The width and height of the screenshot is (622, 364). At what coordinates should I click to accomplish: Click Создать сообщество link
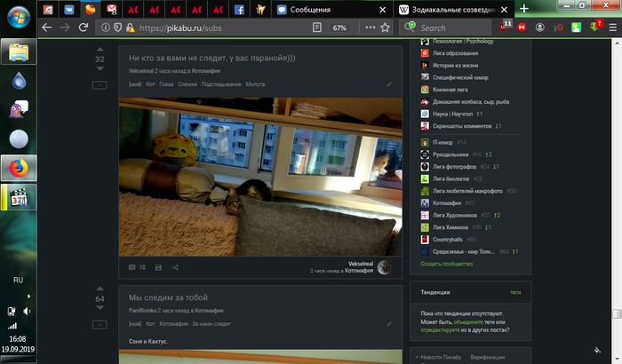[447, 264]
